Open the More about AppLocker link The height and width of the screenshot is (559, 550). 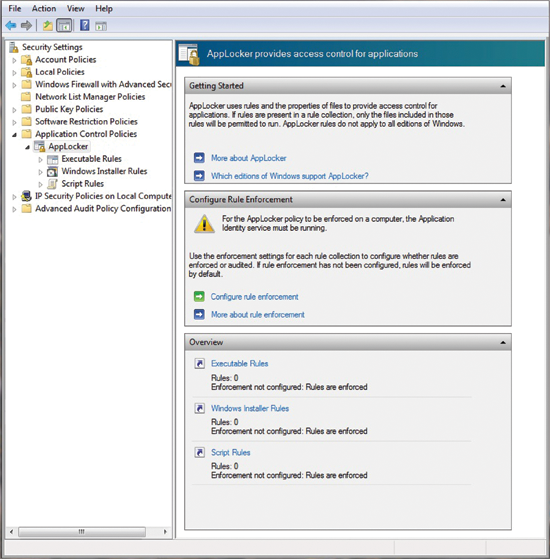tap(248, 158)
